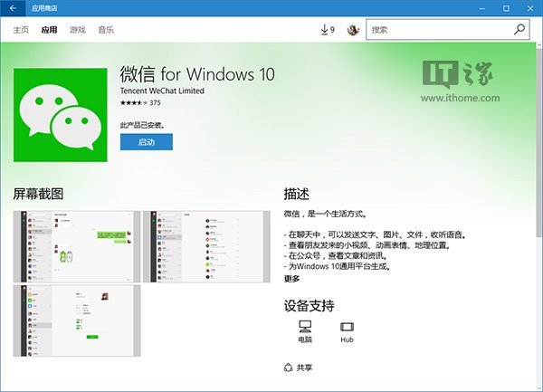The height and width of the screenshot is (392, 543).
Task: Click the vertical scrollbar thumb
Action: click(539, 143)
